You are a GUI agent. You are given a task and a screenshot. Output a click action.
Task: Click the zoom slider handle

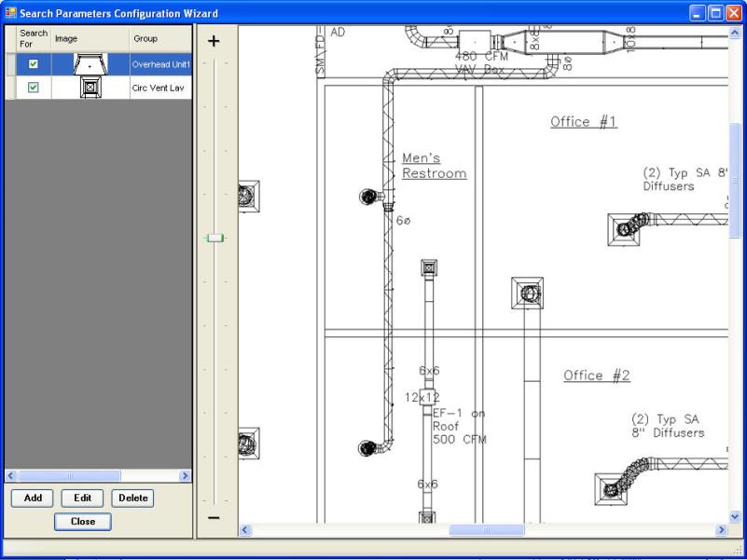coord(215,239)
